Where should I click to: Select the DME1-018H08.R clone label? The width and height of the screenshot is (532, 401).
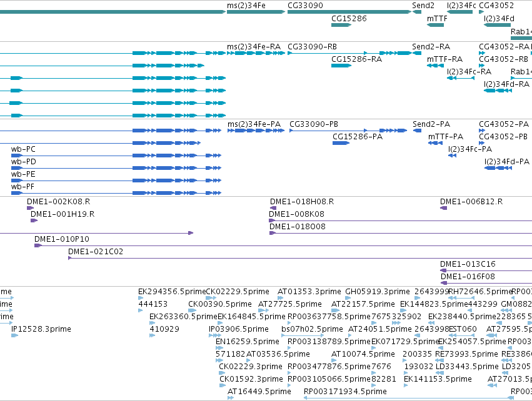click(x=302, y=202)
